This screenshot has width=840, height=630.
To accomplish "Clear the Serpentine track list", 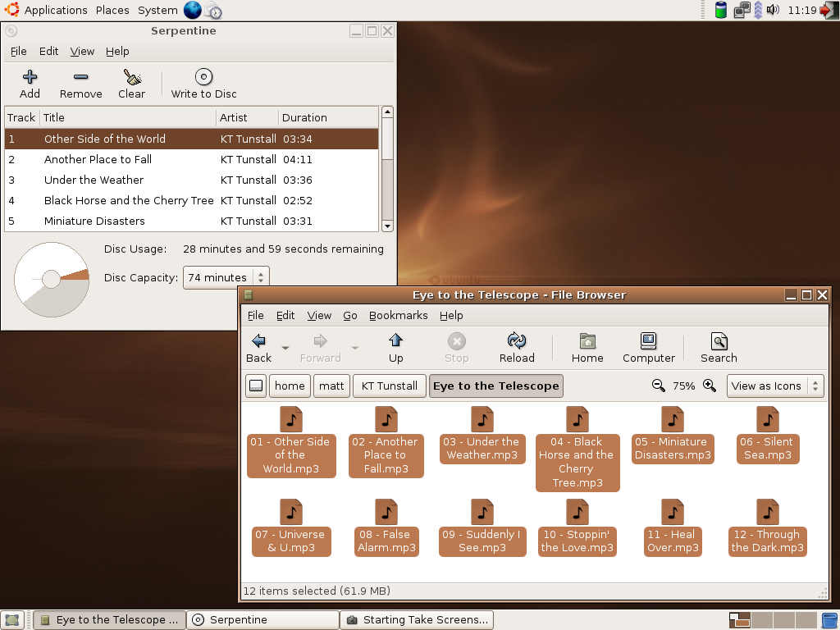I will pyautogui.click(x=131, y=84).
